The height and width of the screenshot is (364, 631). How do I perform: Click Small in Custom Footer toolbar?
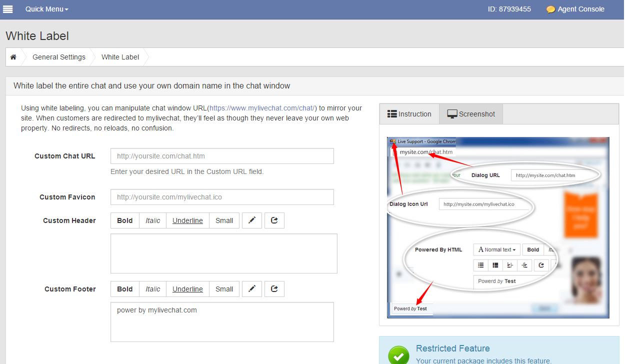click(224, 289)
